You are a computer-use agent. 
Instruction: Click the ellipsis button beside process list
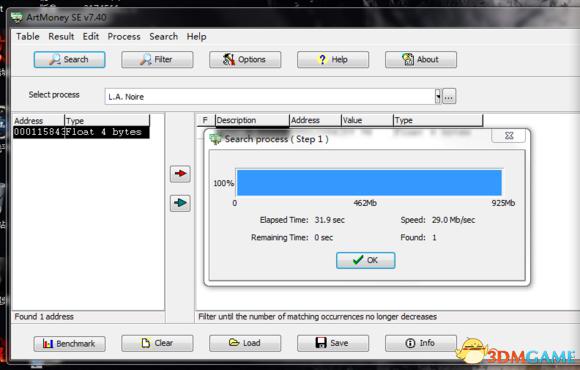coord(449,97)
